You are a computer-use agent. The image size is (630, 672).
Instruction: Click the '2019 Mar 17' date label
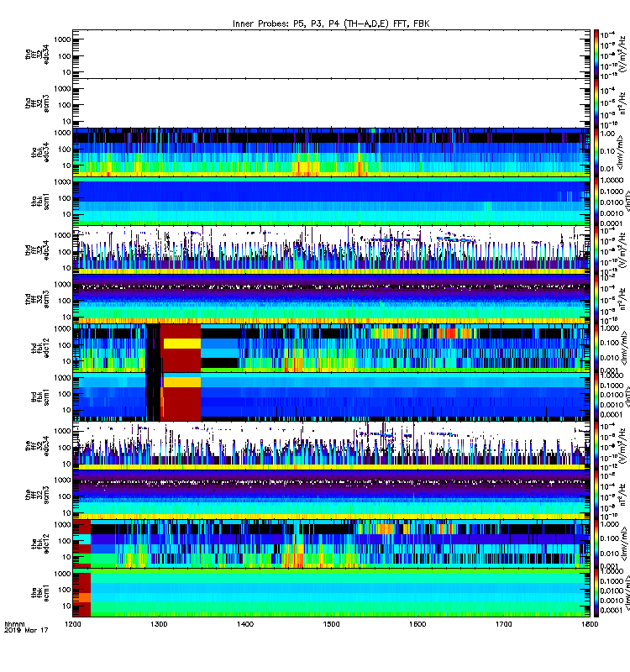point(26,631)
